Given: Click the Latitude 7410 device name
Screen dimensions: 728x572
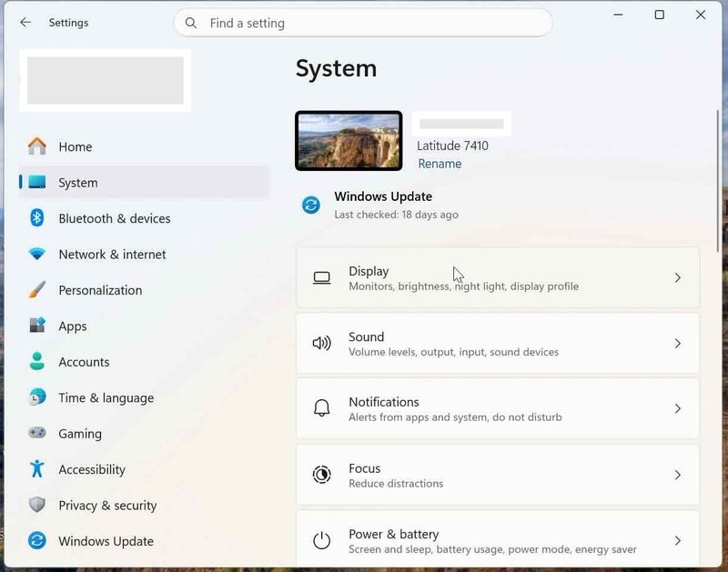Looking at the screenshot, I should [452, 146].
